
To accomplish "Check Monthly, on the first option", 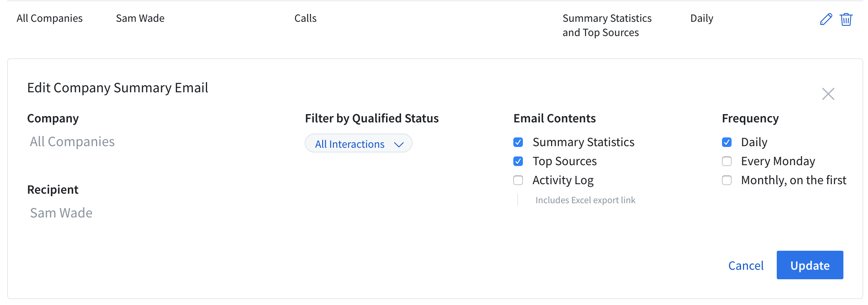I will tap(727, 180).
